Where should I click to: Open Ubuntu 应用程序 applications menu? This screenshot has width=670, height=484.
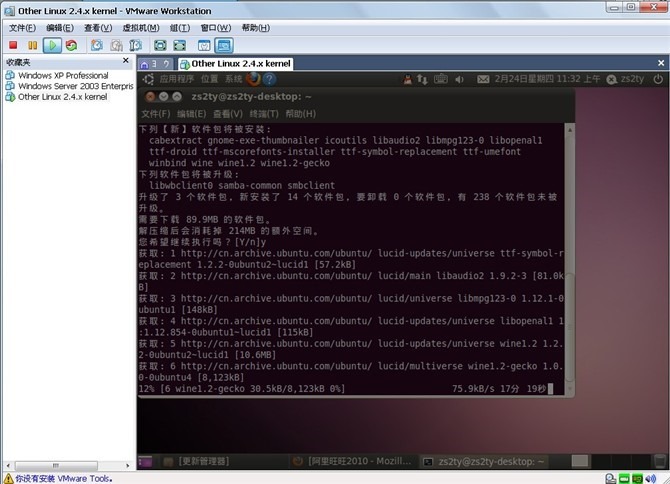point(176,79)
